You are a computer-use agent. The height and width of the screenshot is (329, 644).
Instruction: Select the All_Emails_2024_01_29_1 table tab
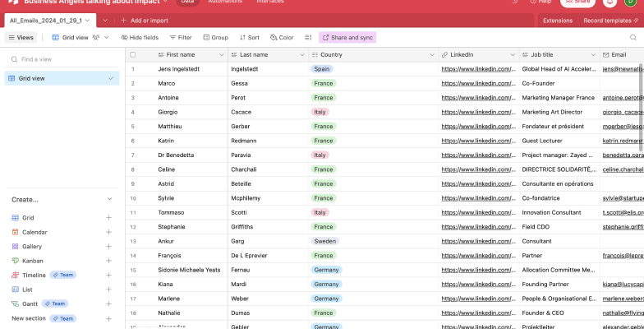[x=46, y=20]
